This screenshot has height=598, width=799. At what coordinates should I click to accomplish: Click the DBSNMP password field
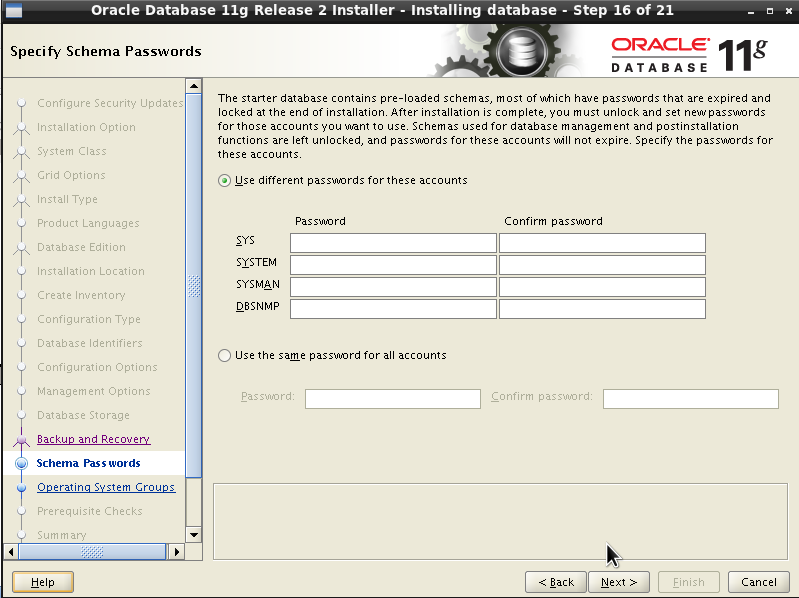[x=393, y=309]
